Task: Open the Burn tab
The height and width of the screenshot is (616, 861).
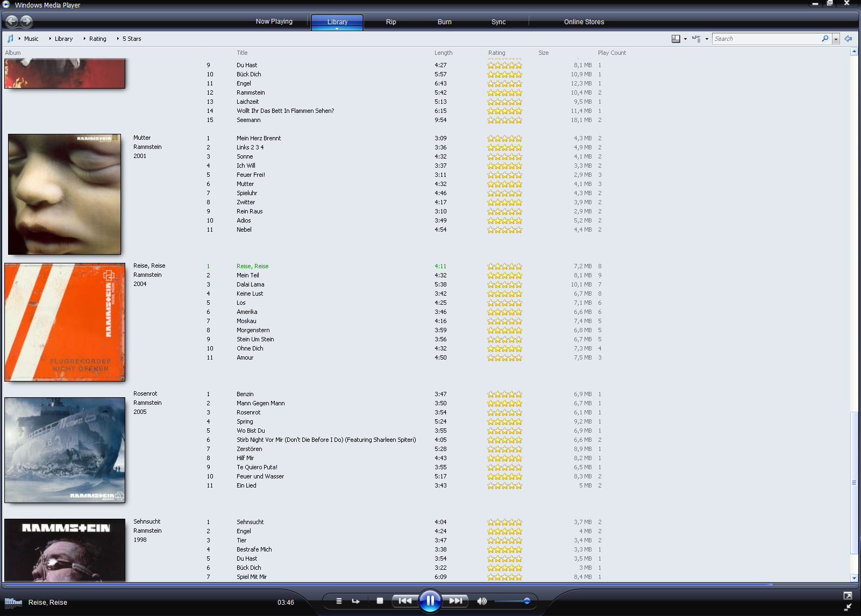Action: [445, 22]
